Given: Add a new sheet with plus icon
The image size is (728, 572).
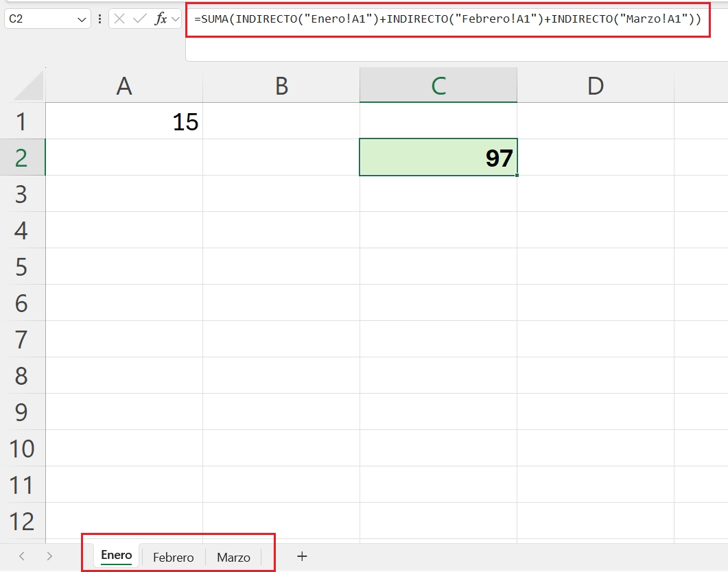Looking at the screenshot, I should (302, 556).
